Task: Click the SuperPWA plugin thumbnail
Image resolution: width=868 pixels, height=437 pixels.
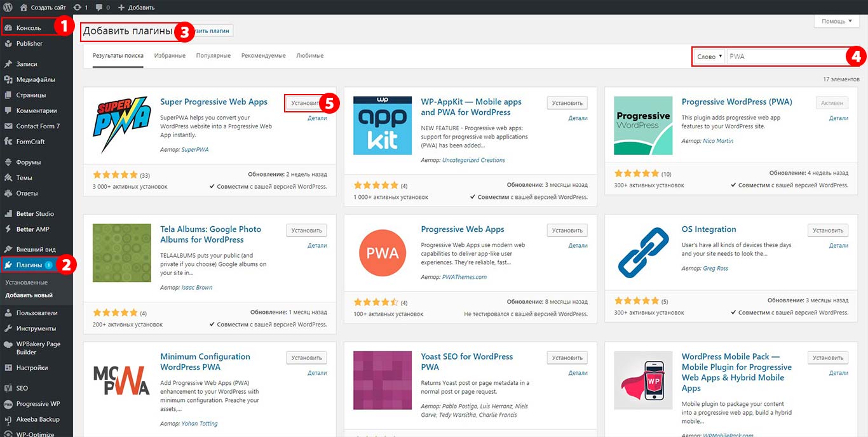Action: 122,126
